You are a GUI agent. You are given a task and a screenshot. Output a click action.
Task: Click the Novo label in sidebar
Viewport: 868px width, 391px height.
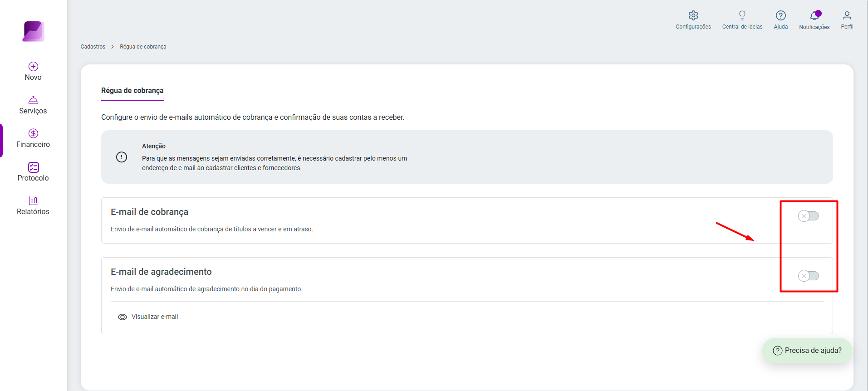[x=33, y=78]
